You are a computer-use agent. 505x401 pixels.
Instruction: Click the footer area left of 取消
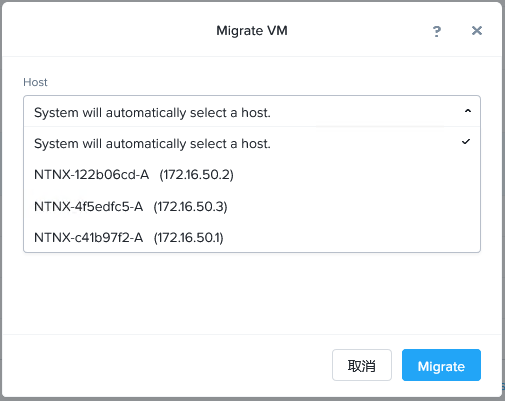167,365
